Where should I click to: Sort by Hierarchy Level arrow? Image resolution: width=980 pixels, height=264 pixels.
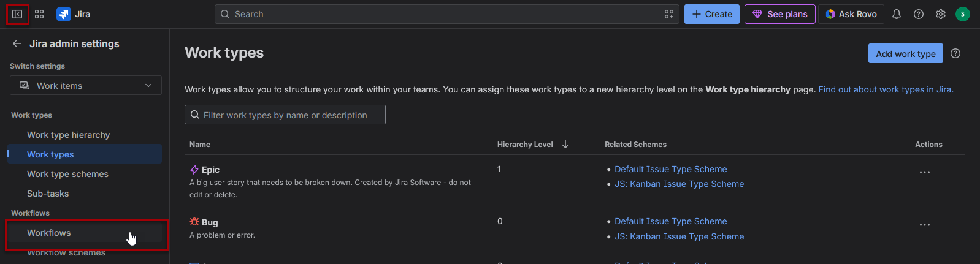pyautogui.click(x=565, y=144)
